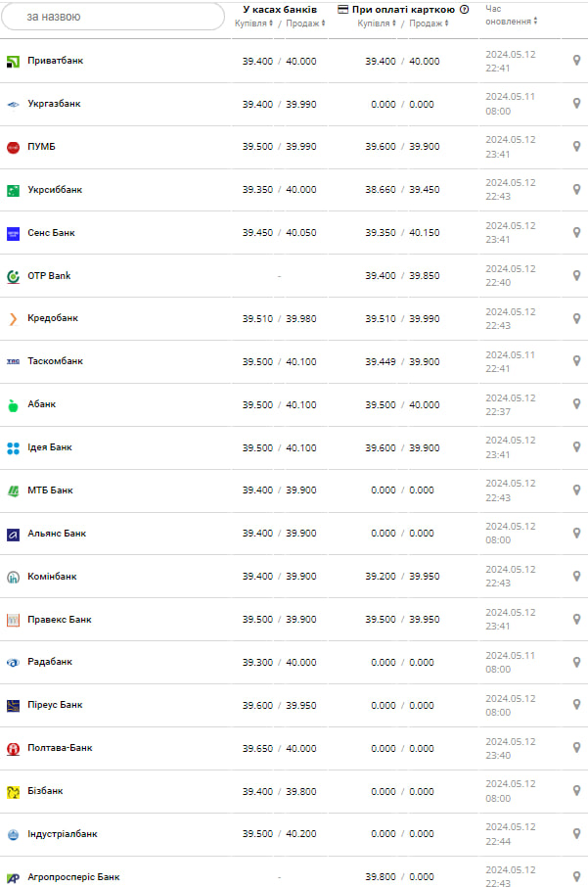Screen dimensions: 588x887
Task: Open map pin for ПУМБ
Action: 576,147
